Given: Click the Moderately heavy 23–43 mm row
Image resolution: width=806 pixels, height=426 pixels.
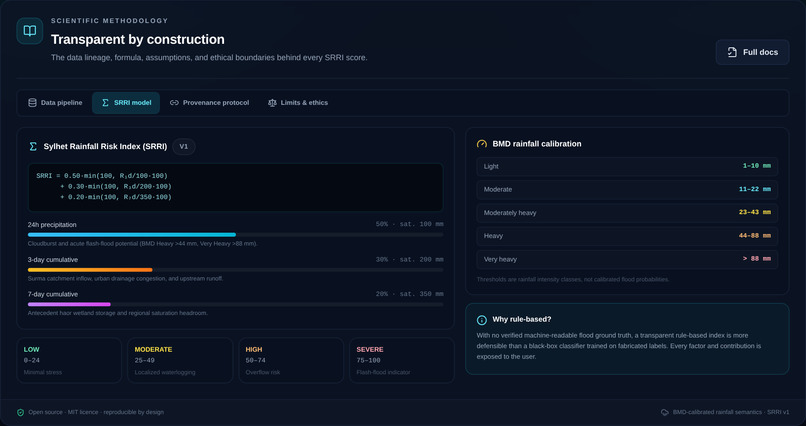Looking at the screenshot, I should pyautogui.click(x=627, y=213).
